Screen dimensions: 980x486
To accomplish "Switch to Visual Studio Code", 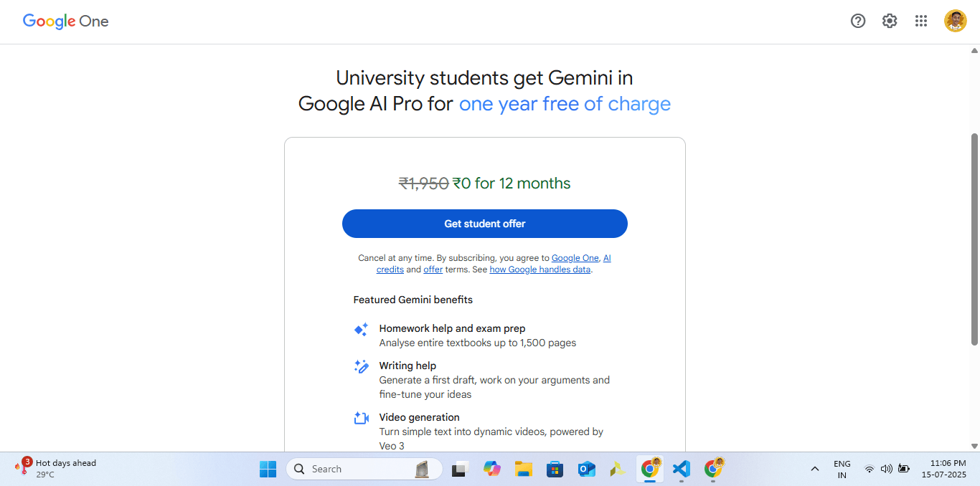I will coord(681,469).
